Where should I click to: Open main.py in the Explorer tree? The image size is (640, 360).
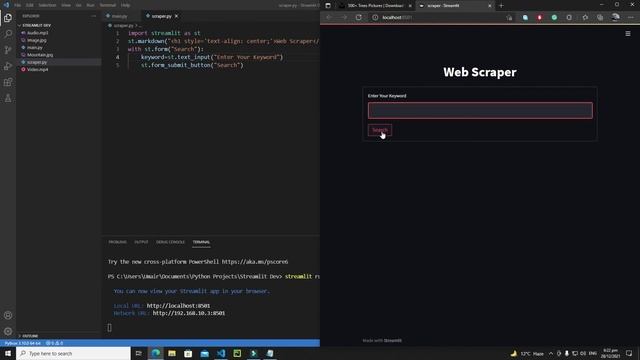tap(35, 47)
